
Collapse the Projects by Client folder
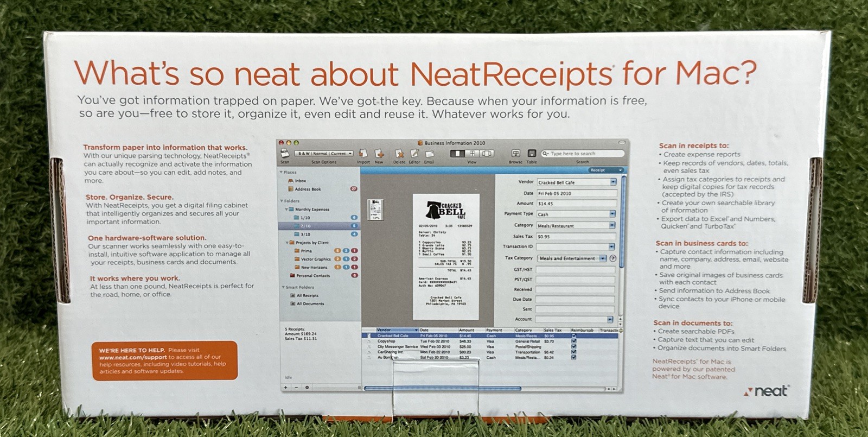coord(287,243)
